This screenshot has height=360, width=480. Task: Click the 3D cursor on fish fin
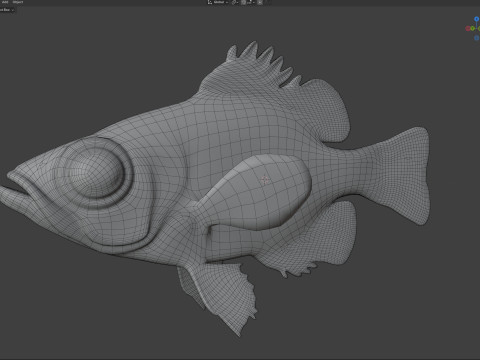pyautogui.click(x=265, y=180)
